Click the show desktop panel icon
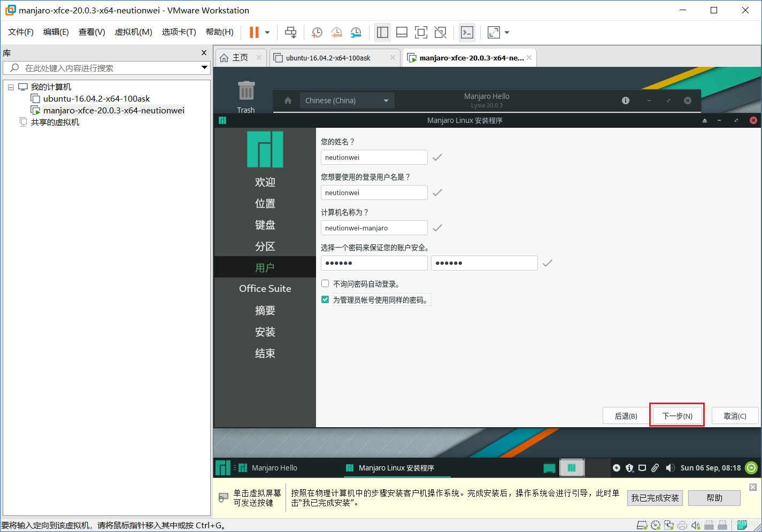The width and height of the screenshot is (762, 532). click(x=549, y=468)
